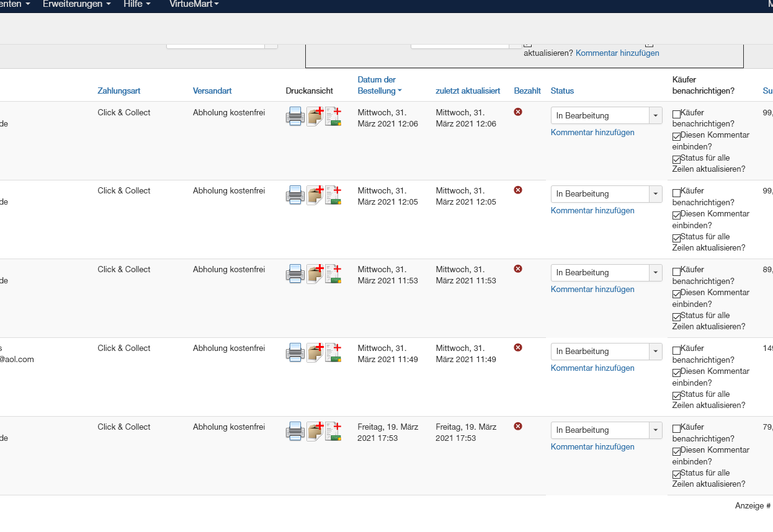Click the invoice document icon for the 11:53 order
This screenshot has height=532, width=773.
(x=333, y=273)
